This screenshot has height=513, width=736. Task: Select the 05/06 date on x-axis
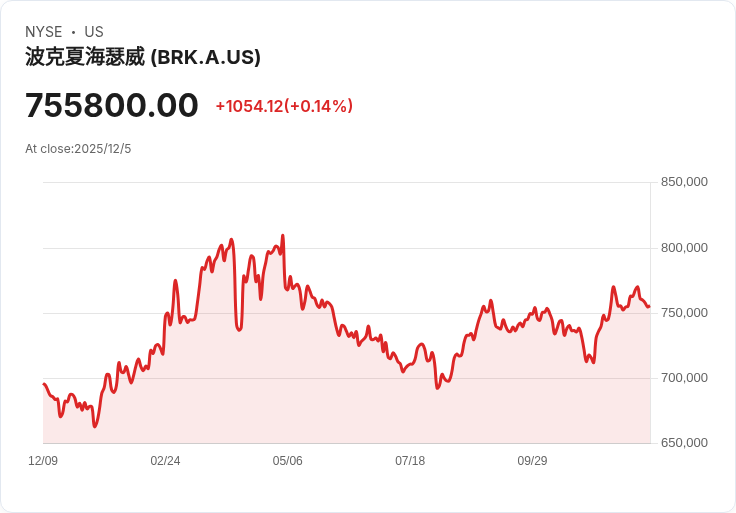287,461
